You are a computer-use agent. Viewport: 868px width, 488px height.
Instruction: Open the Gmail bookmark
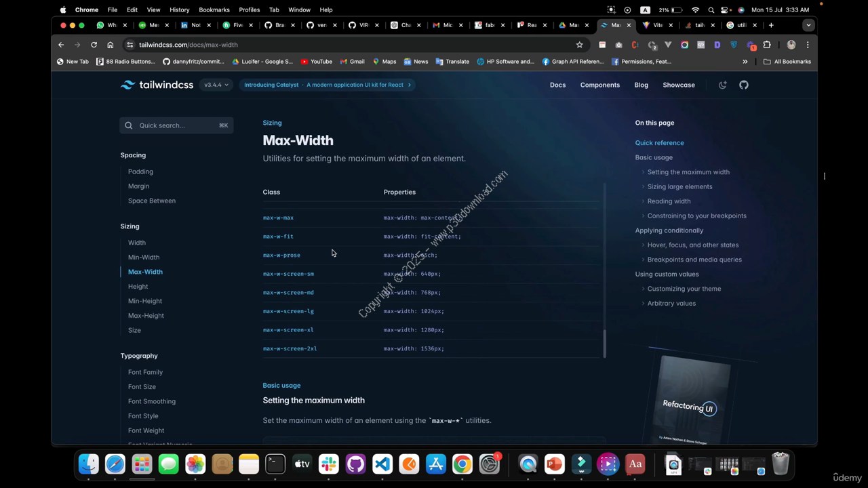[x=352, y=62]
